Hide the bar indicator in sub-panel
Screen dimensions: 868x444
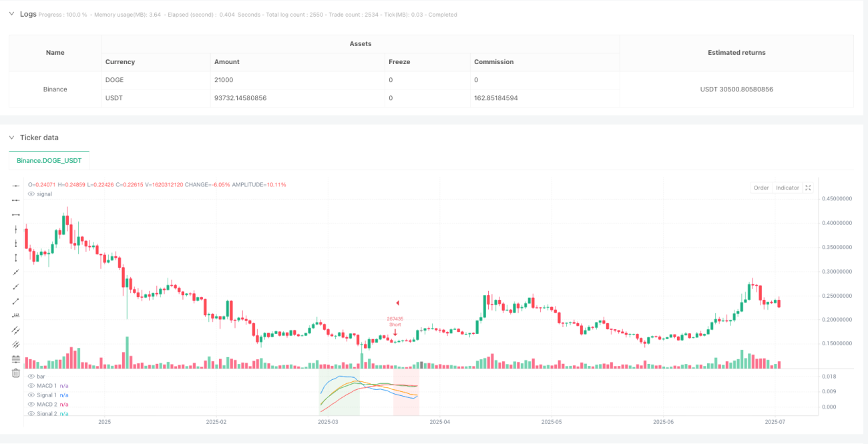[x=31, y=377]
